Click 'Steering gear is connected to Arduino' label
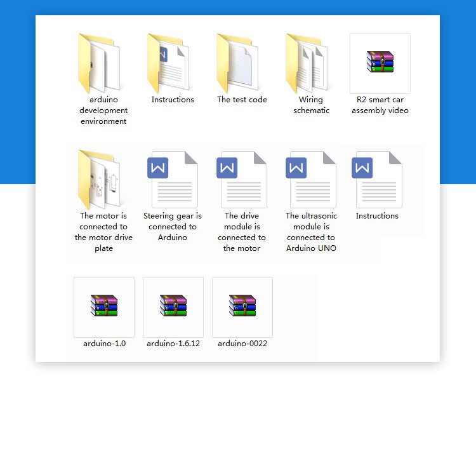This screenshot has height=451, width=476. (x=173, y=226)
